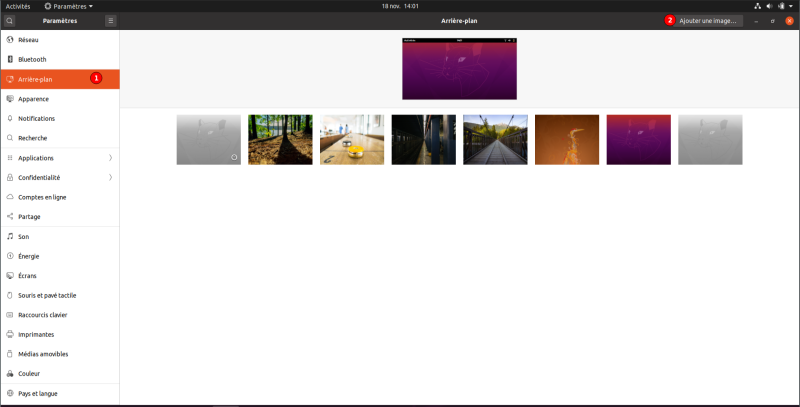Click the Arrière-plan sidebar icon

coord(10,79)
